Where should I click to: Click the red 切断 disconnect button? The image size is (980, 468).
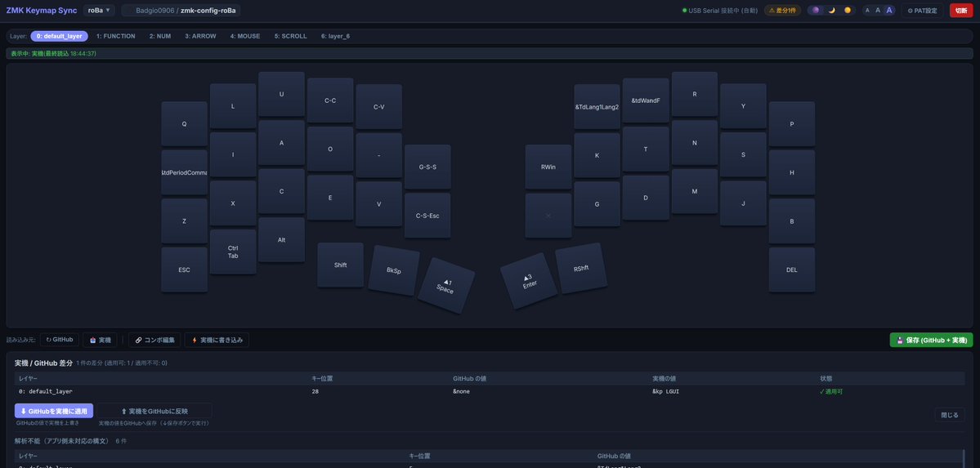960,10
